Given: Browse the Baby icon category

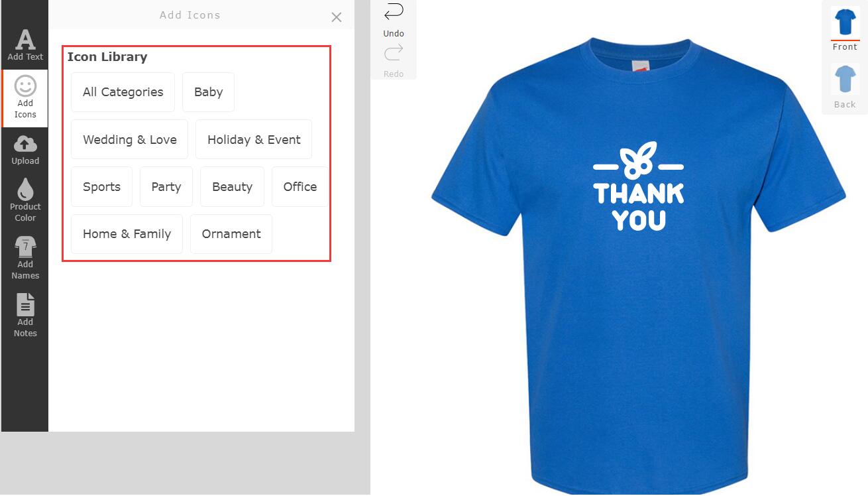Looking at the screenshot, I should pos(208,92).
